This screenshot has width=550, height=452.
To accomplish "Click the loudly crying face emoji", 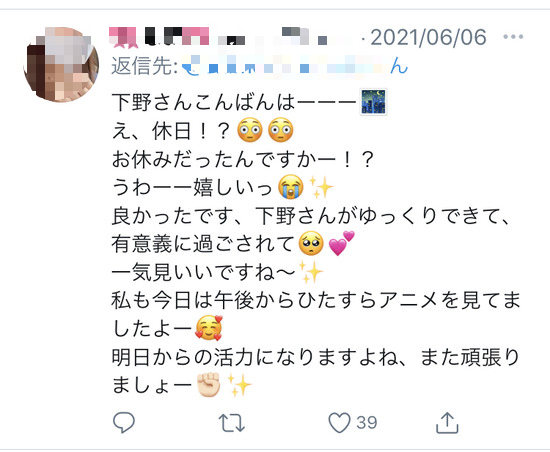I will 290,187.
